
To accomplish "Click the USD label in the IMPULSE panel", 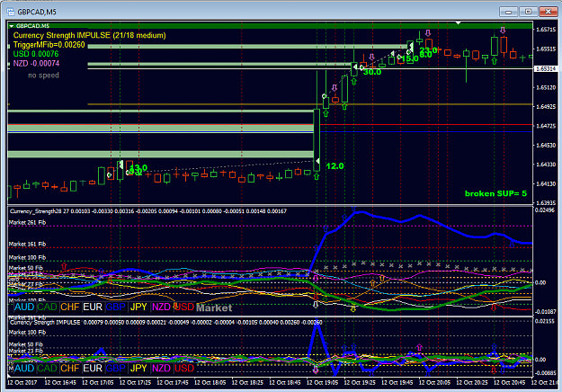I will pyautogui.click(x=184, y=368).
